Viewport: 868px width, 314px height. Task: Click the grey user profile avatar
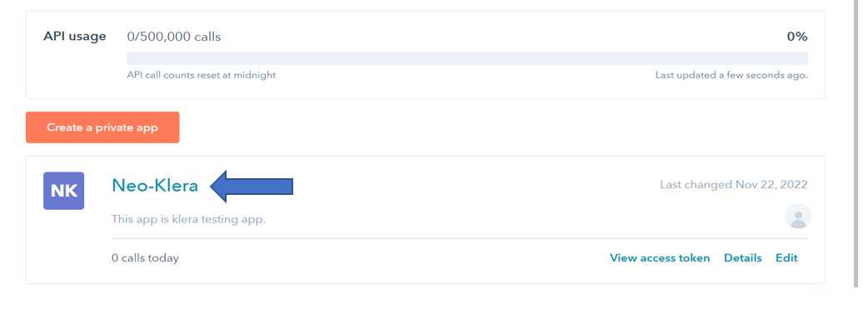point(798,217)
